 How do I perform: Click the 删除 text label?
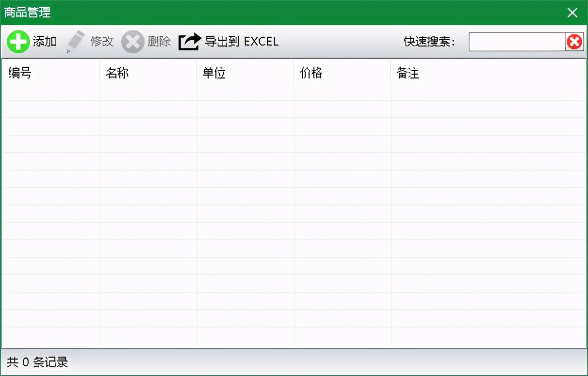[x=159, y=42]
